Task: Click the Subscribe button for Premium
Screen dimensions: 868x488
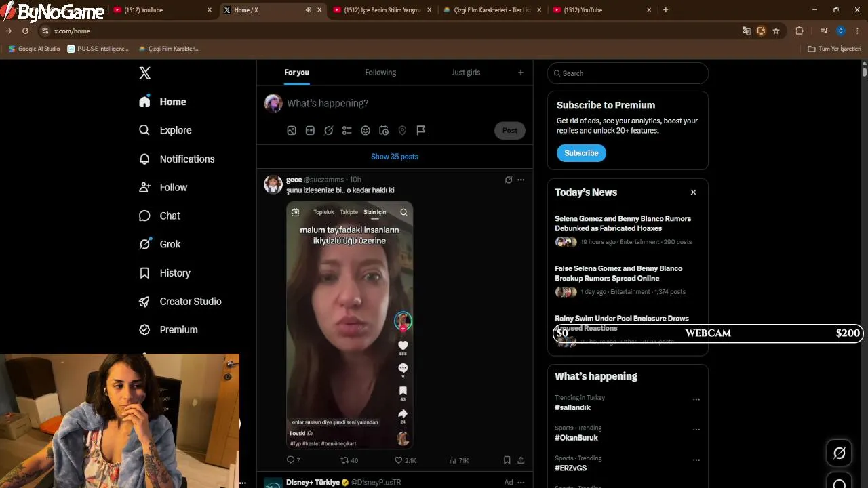Action: pyautogui.click(x=581, y=153)
